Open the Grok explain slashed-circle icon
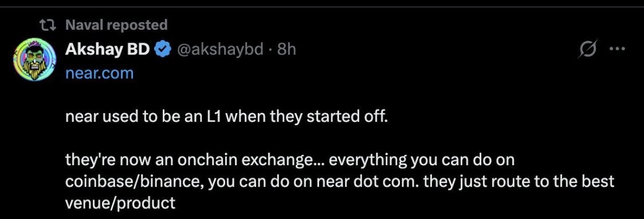This screenshot has height=219, width=644. (587, 50)
